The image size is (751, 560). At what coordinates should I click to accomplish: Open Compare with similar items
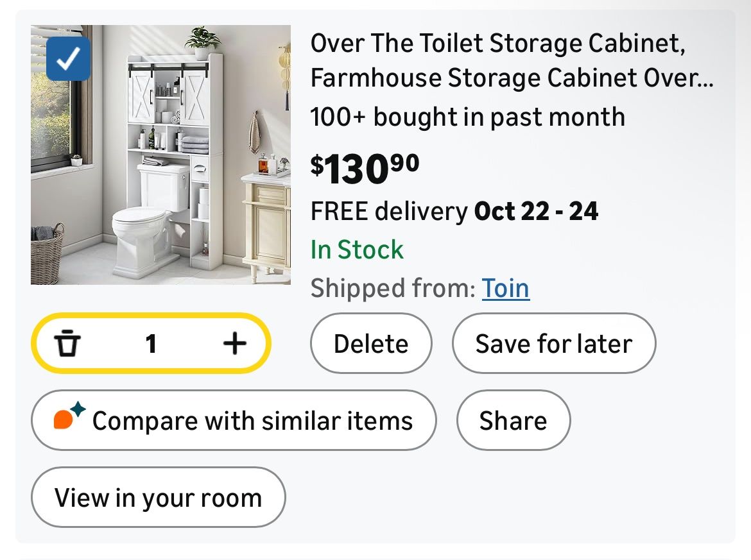click(234, 420)
